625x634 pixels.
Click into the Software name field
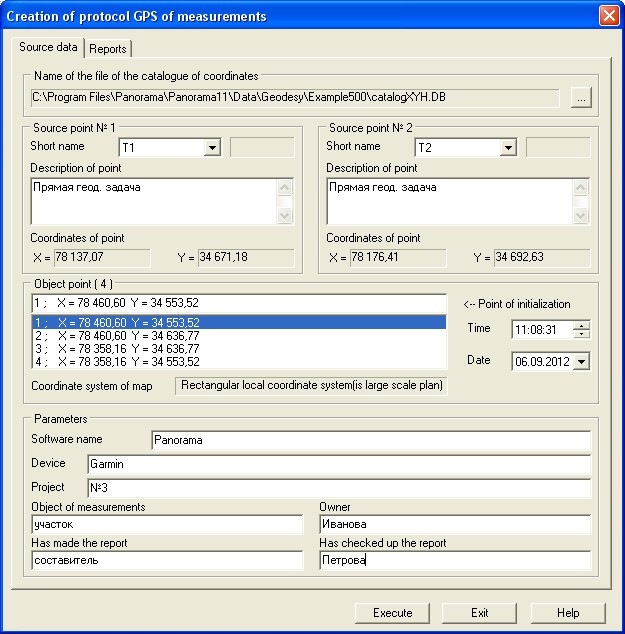point(370,439)
